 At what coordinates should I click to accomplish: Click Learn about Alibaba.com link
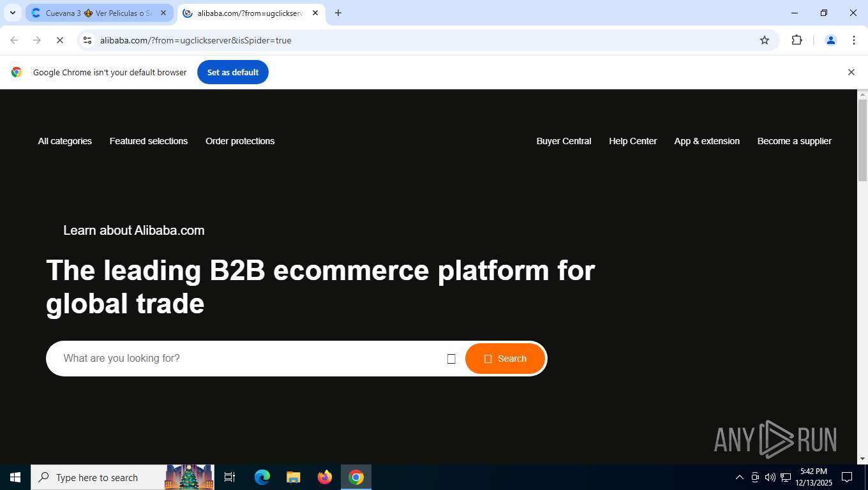coord(134,230)
